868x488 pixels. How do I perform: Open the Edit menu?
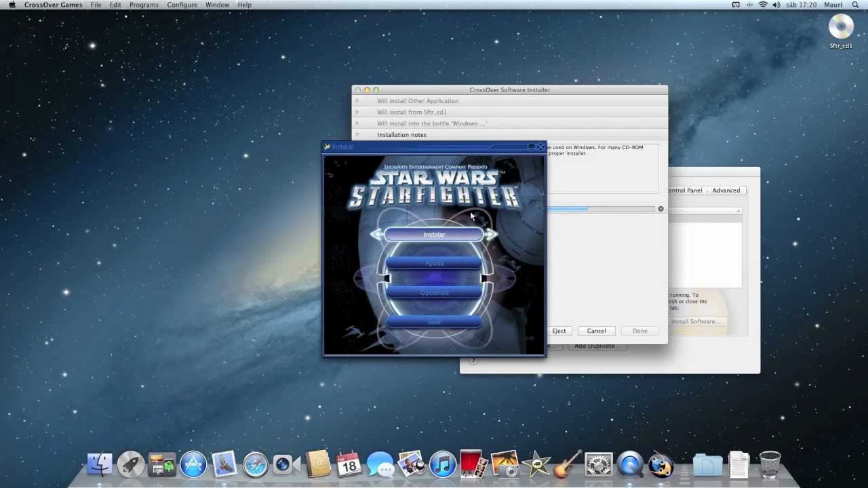(115, 5)
